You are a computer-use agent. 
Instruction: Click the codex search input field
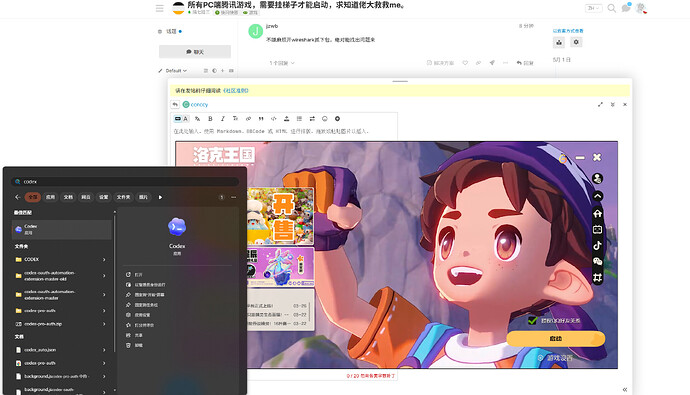tap(125, 182)
